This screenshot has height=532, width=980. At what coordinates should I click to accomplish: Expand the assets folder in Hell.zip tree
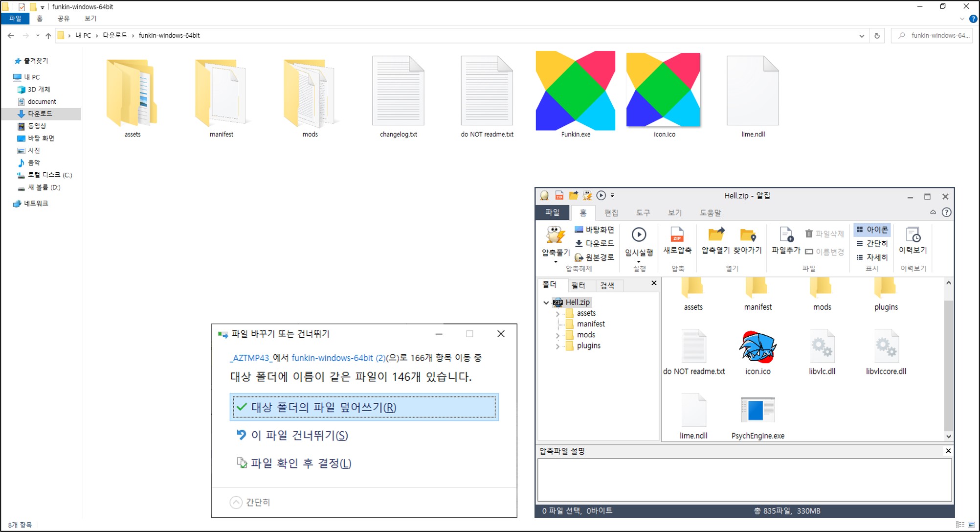coord(557,313)
